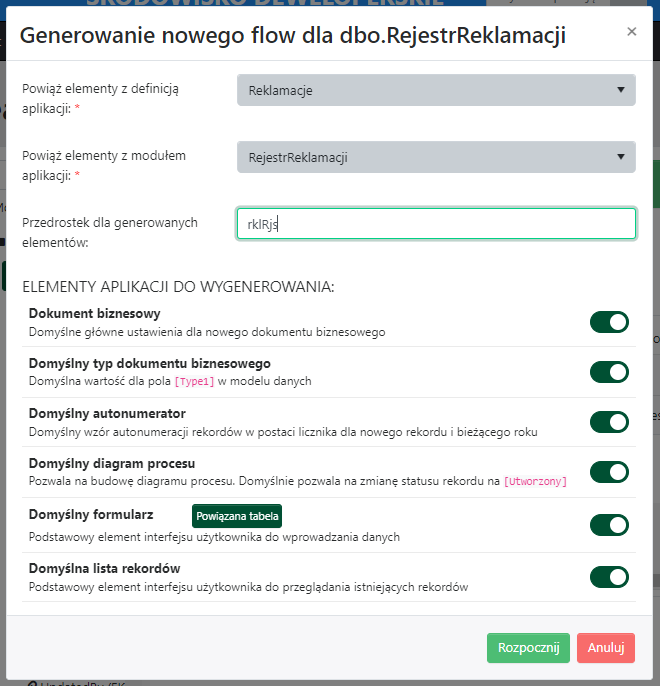Open the application definition dropdown showing Reklamacje
The image size is (660, 686).
coord(436,90)
